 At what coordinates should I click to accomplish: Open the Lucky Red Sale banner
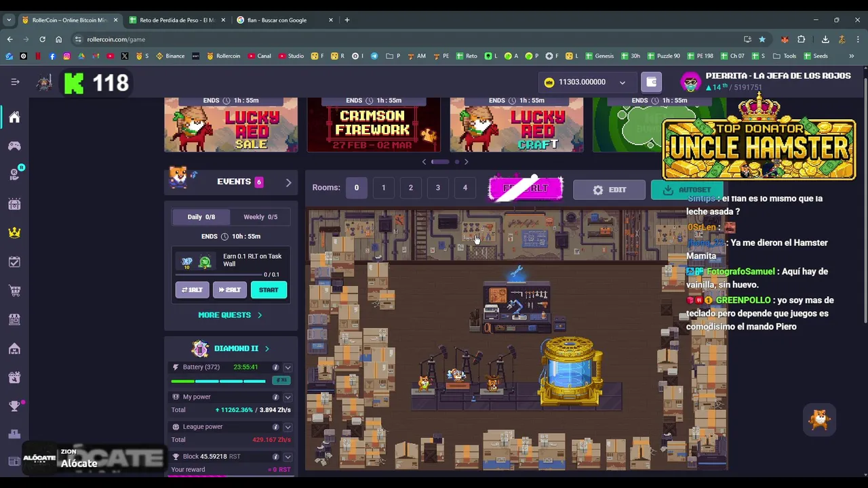(231, 125)
